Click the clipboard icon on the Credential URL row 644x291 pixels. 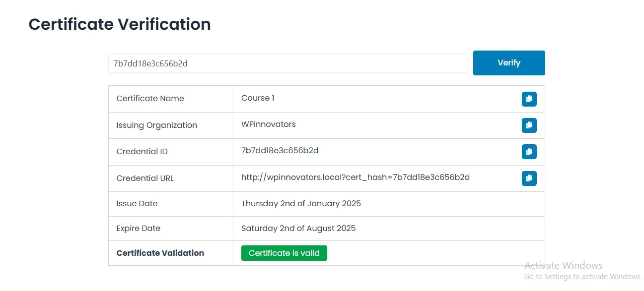[x=529, y=178]
